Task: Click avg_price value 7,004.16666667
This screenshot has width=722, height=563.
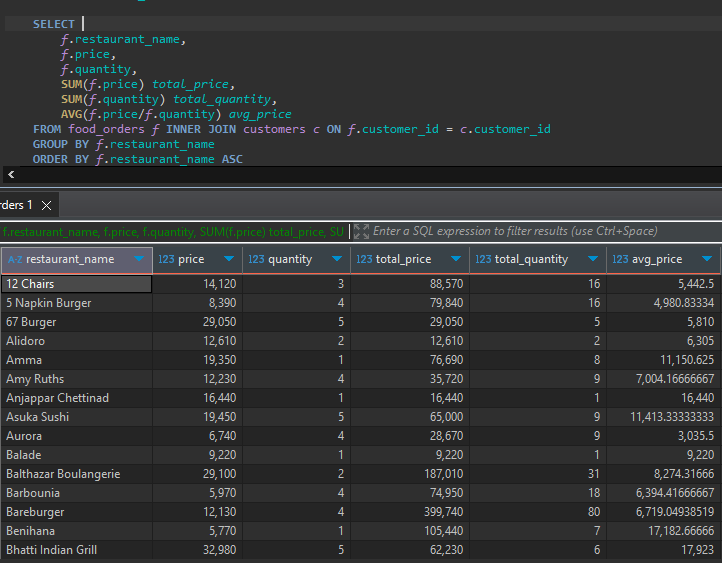Action: point(675,379)
